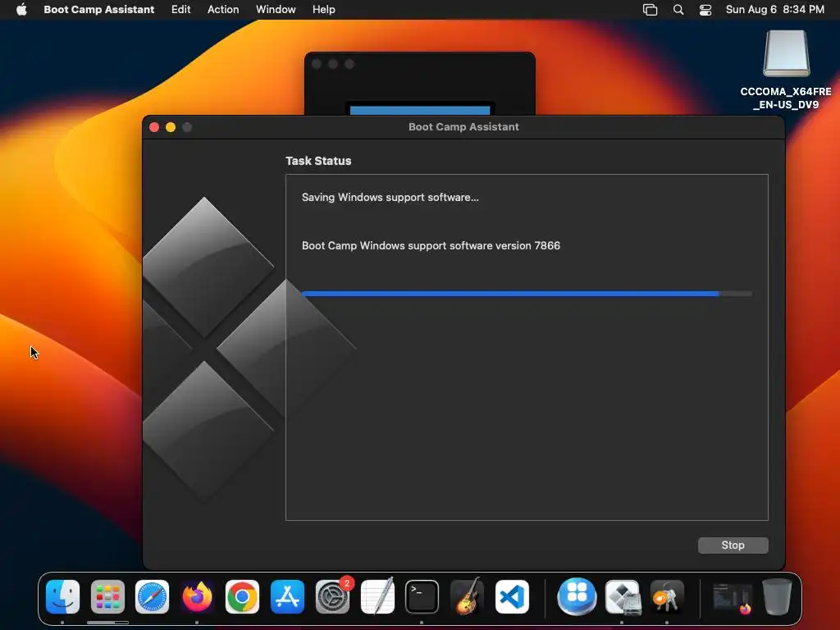Click the date and time in menu bar

click(774, 9)
